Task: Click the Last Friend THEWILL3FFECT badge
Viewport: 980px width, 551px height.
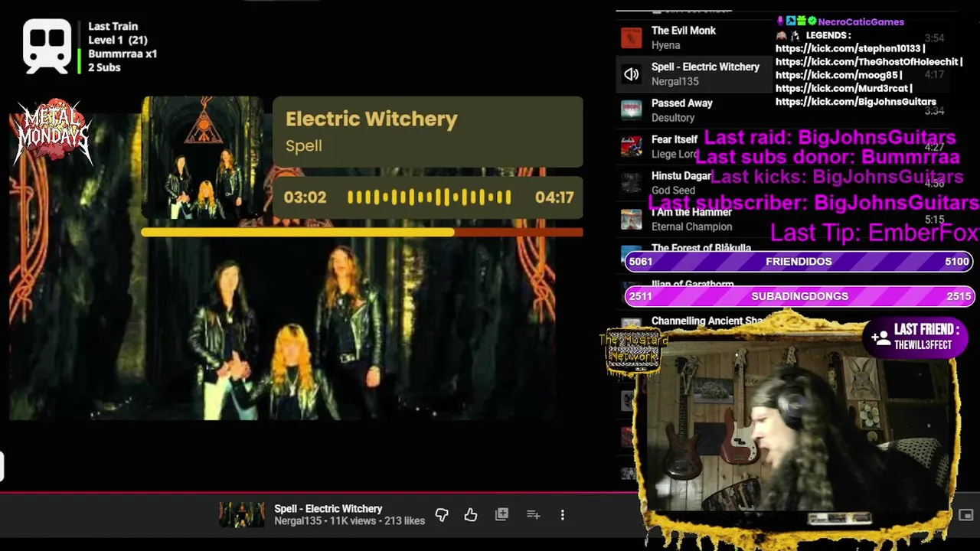Action: pos(916,337)
